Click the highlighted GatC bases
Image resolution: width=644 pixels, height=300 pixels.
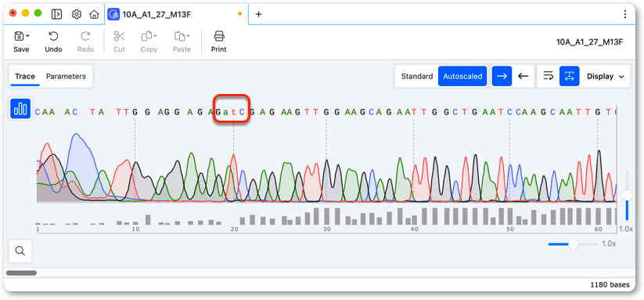[231, 111]
